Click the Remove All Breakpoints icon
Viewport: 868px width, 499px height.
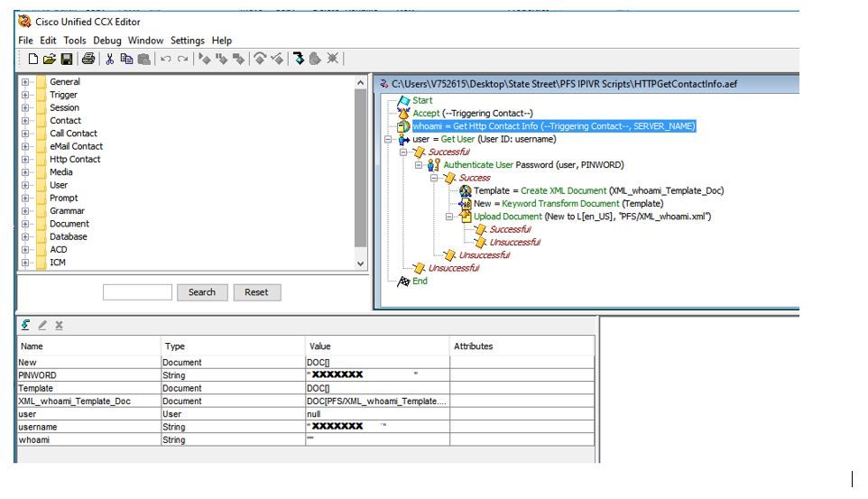(x=332, y=58)
